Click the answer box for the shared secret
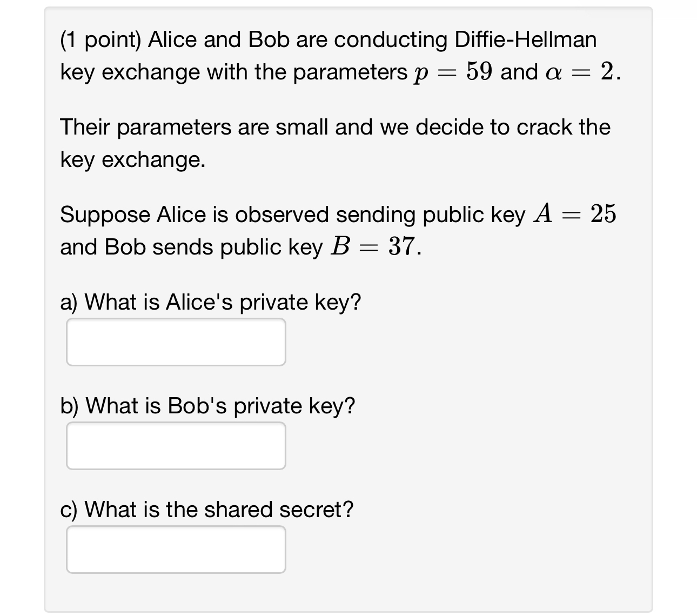This screenshot has width=697, height=616. click(176, 550)
